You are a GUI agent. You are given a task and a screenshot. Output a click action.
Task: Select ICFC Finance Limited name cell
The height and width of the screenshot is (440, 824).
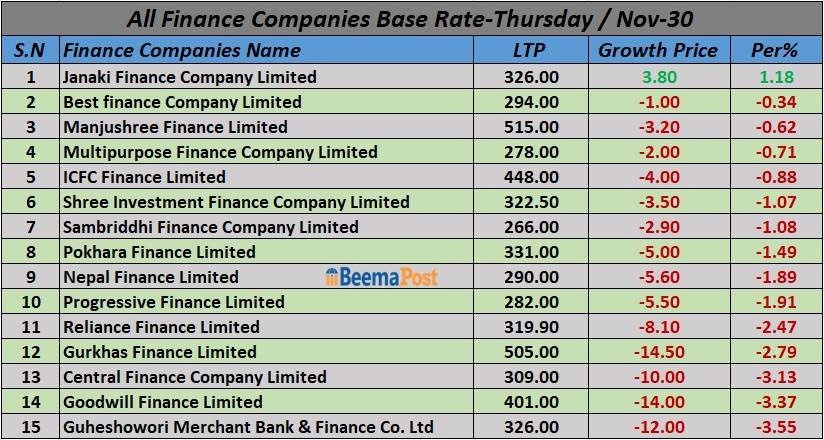click(x=144, y=177)
